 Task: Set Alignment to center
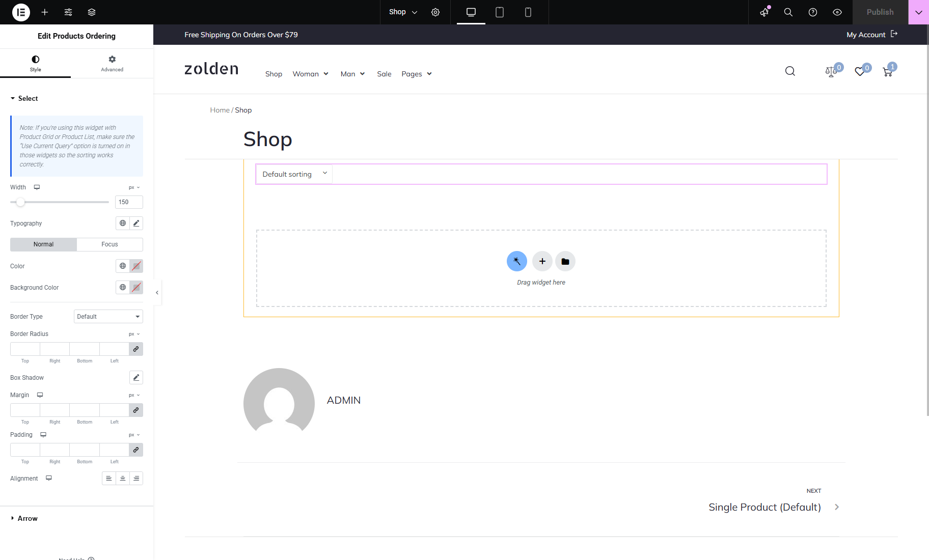click(123, 478)
